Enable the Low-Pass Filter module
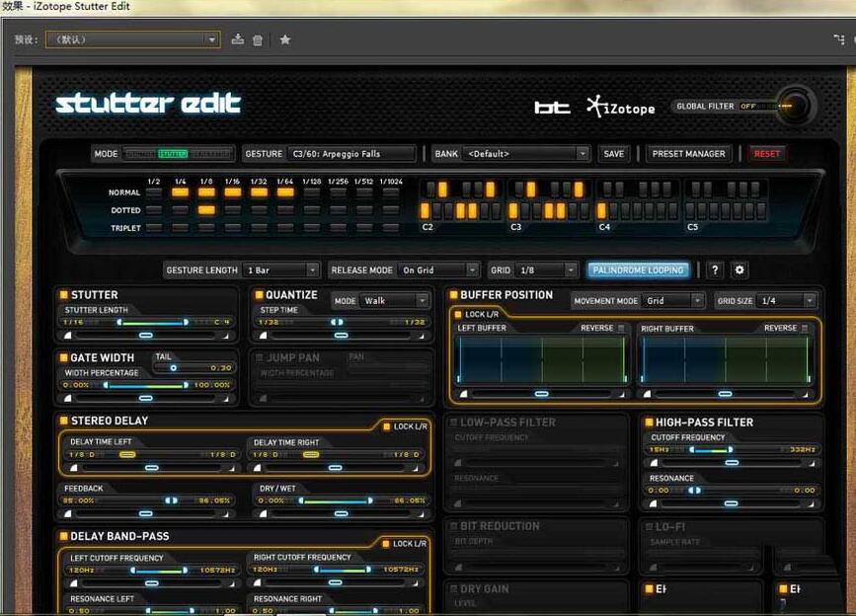This screenshot has height=616, width=856. 453,423
